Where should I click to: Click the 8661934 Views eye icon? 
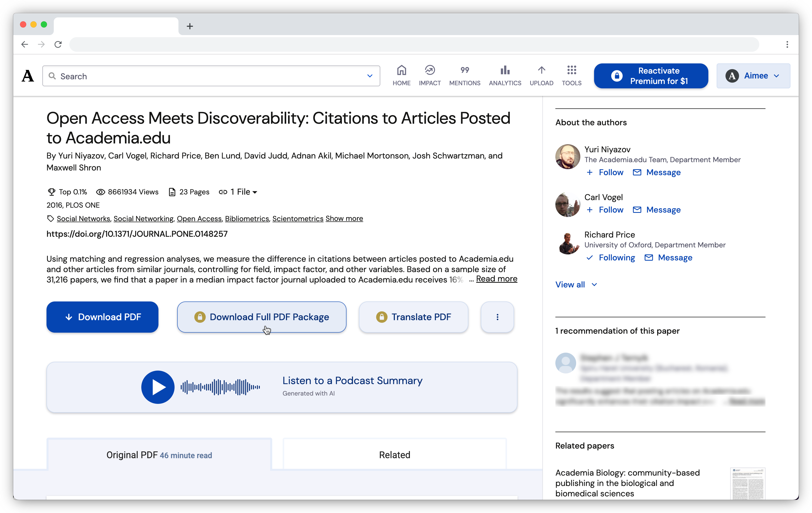[x=100, y=192]
